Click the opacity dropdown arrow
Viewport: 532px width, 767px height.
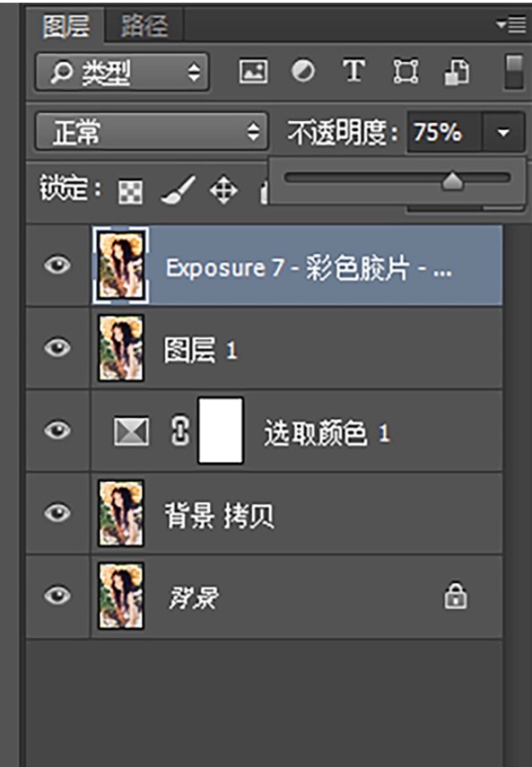point(503,132)
